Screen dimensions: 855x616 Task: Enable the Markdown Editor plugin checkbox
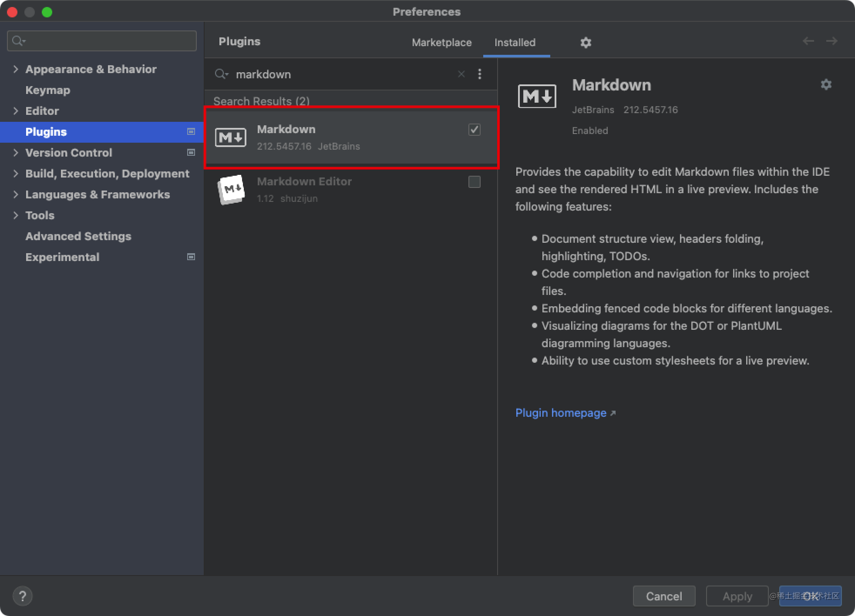(x=474, y=182)
